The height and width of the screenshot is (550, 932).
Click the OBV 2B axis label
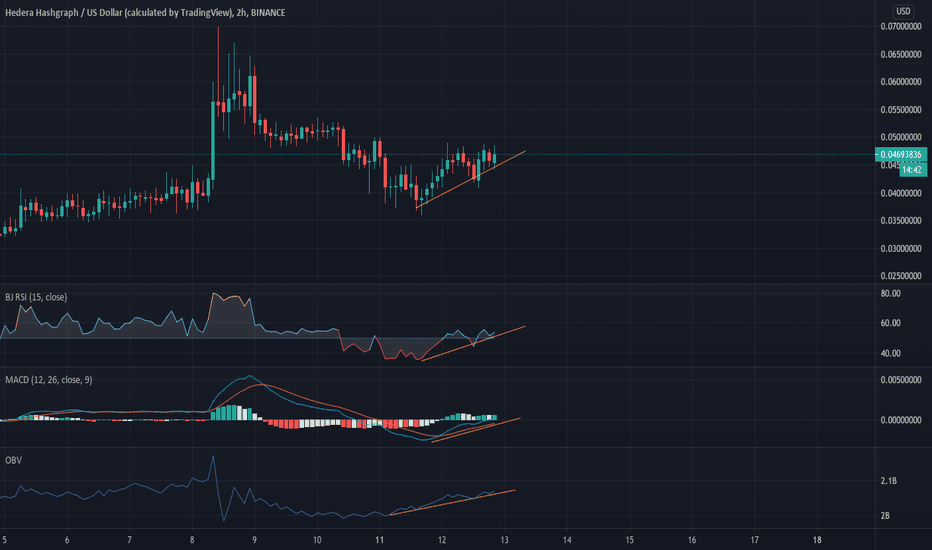(x=885, y=516)
